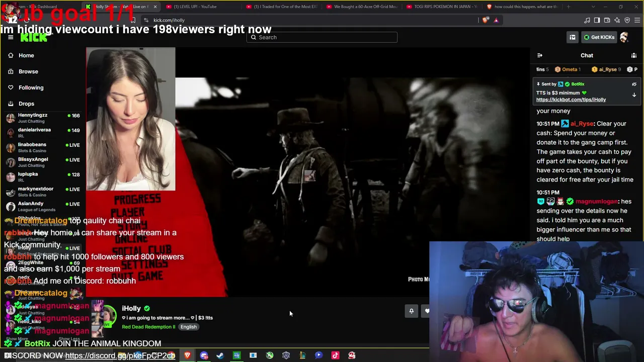Expand the pinned message with the down arrow
The image size is (644, 362).
634,95
